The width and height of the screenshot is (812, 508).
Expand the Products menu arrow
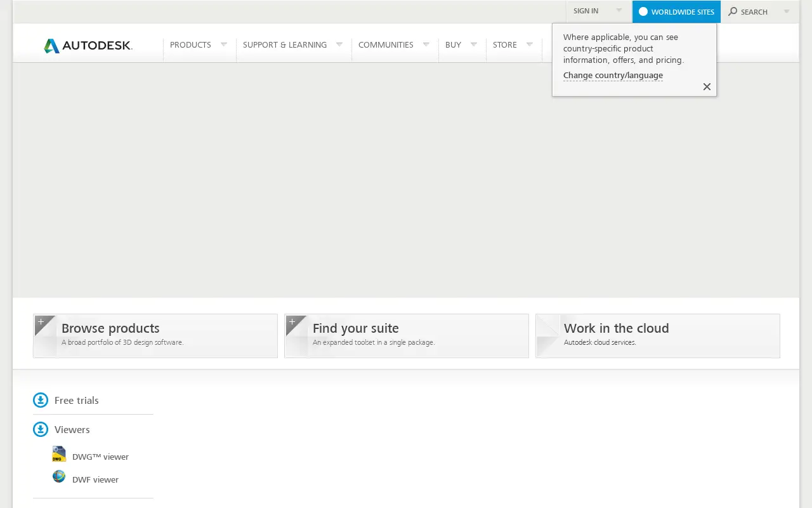click(223, 44)
